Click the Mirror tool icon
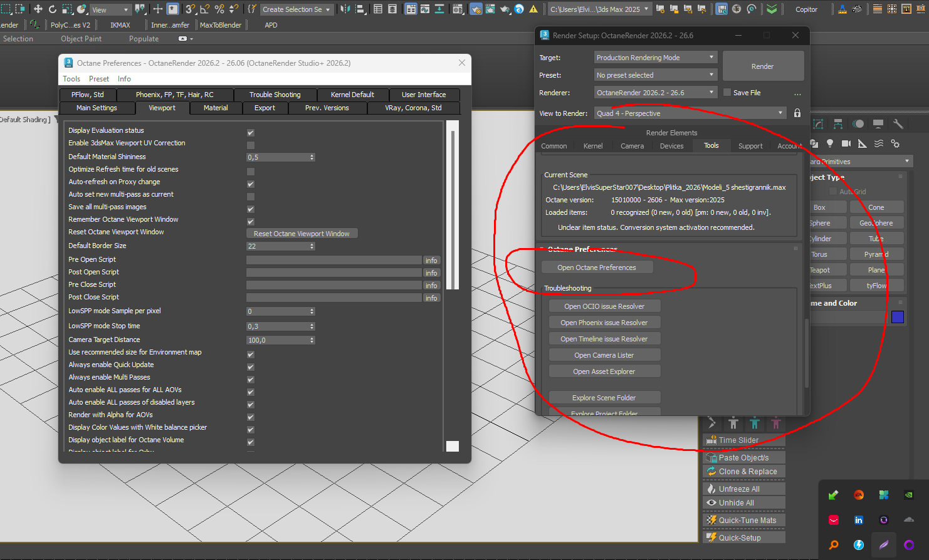This screenshot has height=560, width=929. (345, 9)
